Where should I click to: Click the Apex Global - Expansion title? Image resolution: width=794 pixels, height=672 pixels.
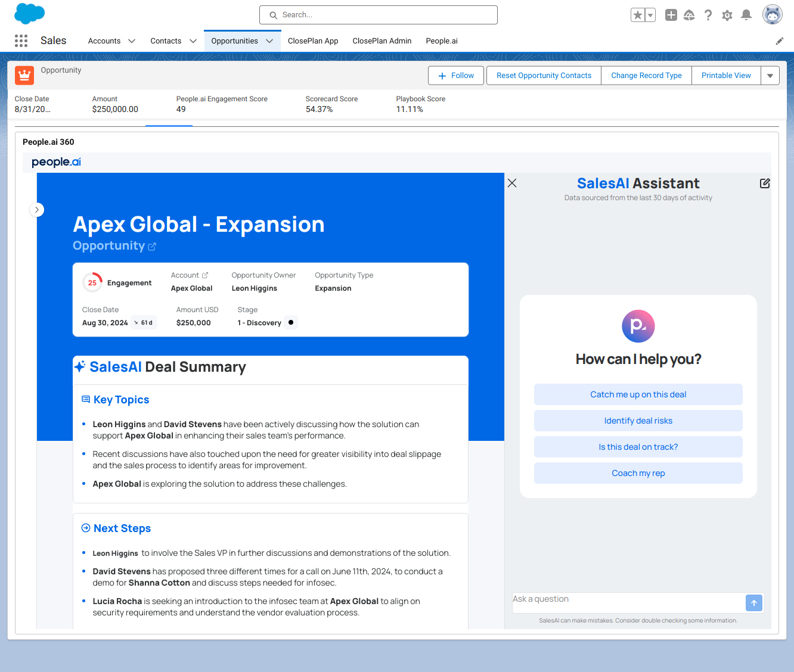click(x=199, y=224)
